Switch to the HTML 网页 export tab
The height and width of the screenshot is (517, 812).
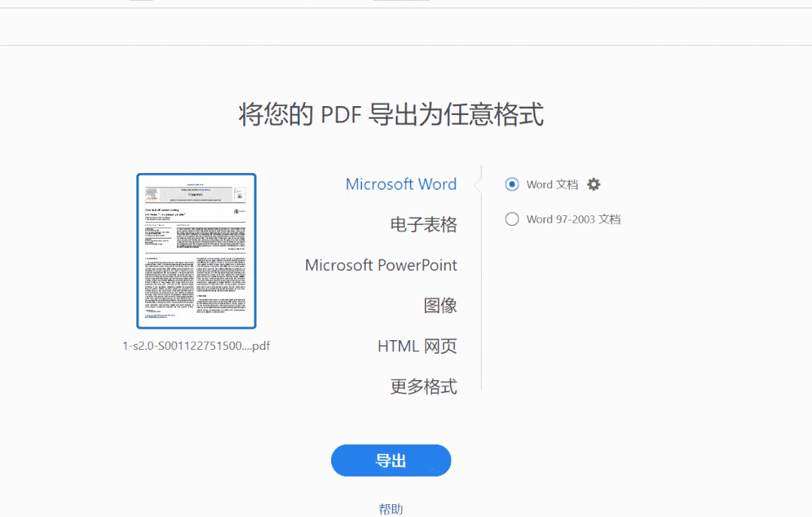(417, 345)
